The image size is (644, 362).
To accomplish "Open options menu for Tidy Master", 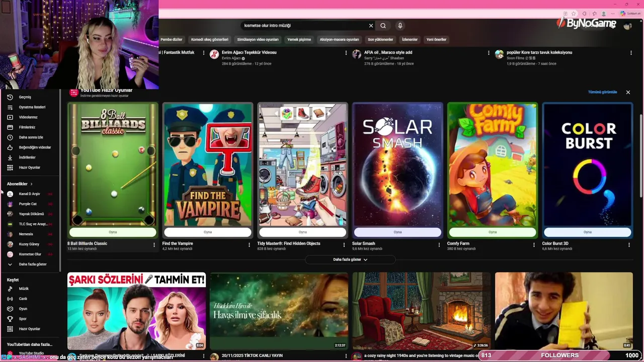I will (344, 245).
